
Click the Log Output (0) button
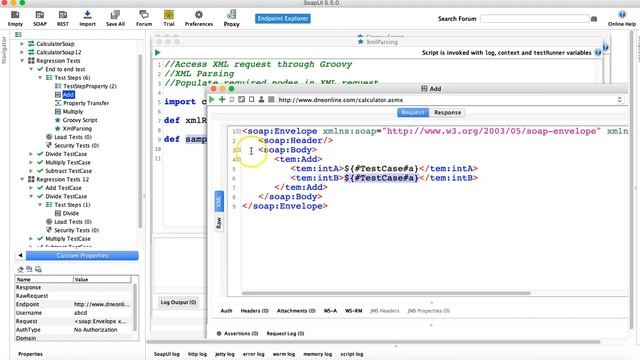tap(178, 302)
